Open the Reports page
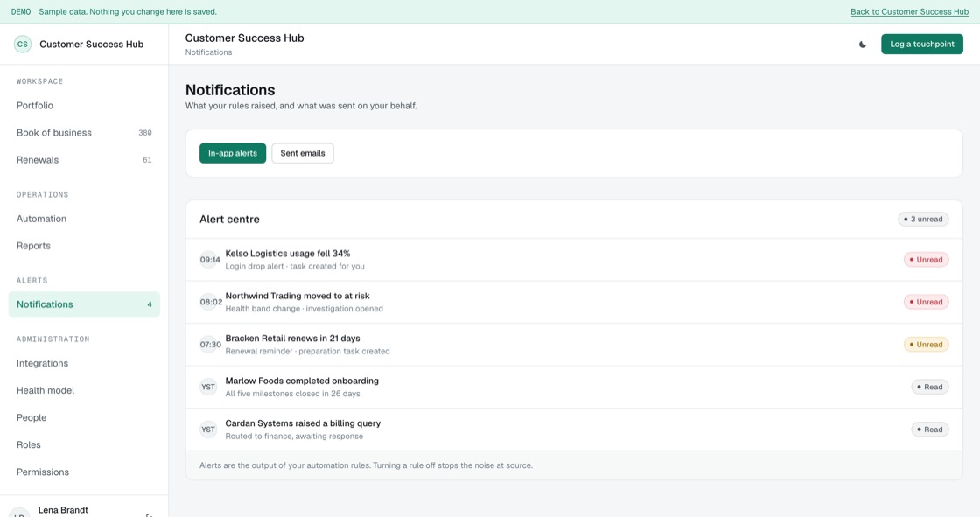This screenshot has width=980, height=517. point(84,246)
